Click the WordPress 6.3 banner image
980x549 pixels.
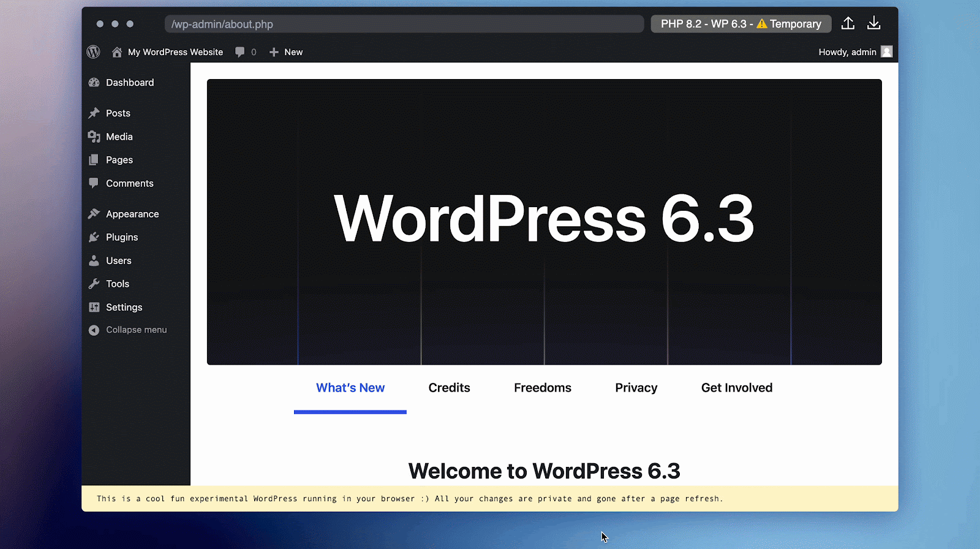(x=544, y=222)
